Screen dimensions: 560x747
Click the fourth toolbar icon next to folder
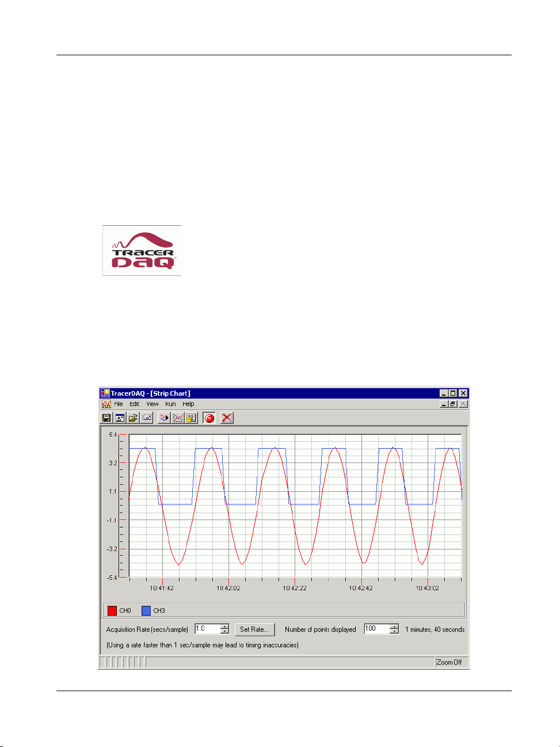click(x=147, y=418)
